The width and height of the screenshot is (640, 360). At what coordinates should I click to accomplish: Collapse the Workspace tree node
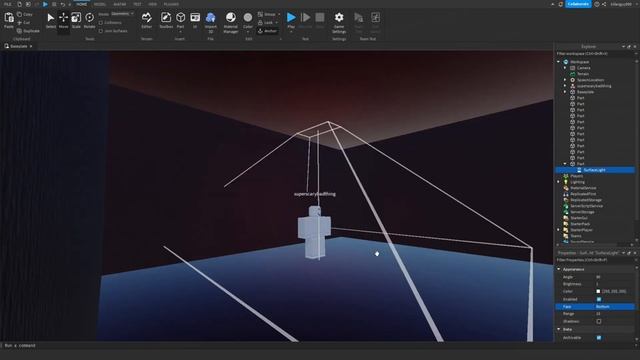point(558,62)
